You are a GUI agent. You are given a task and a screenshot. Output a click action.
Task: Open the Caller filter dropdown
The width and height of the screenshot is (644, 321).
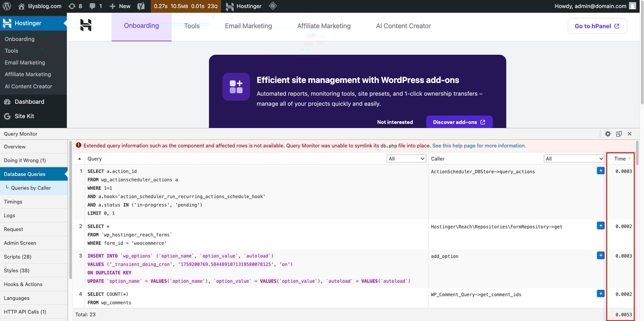click(574, 158)
